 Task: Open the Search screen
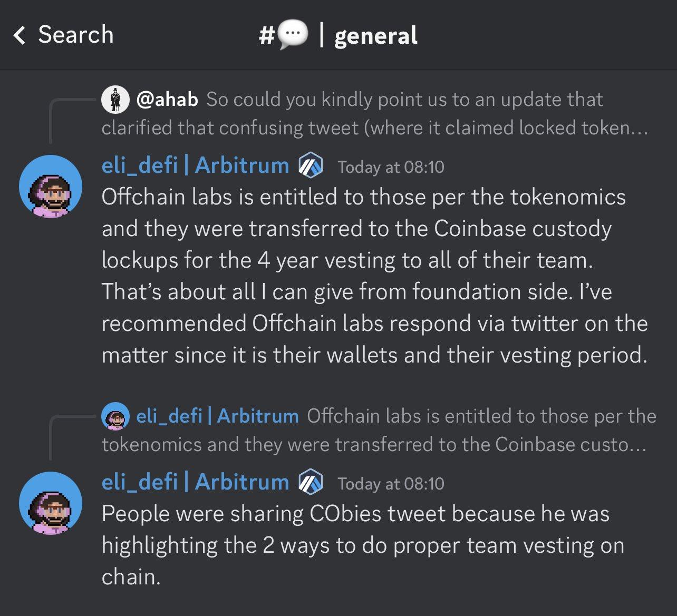75,35
